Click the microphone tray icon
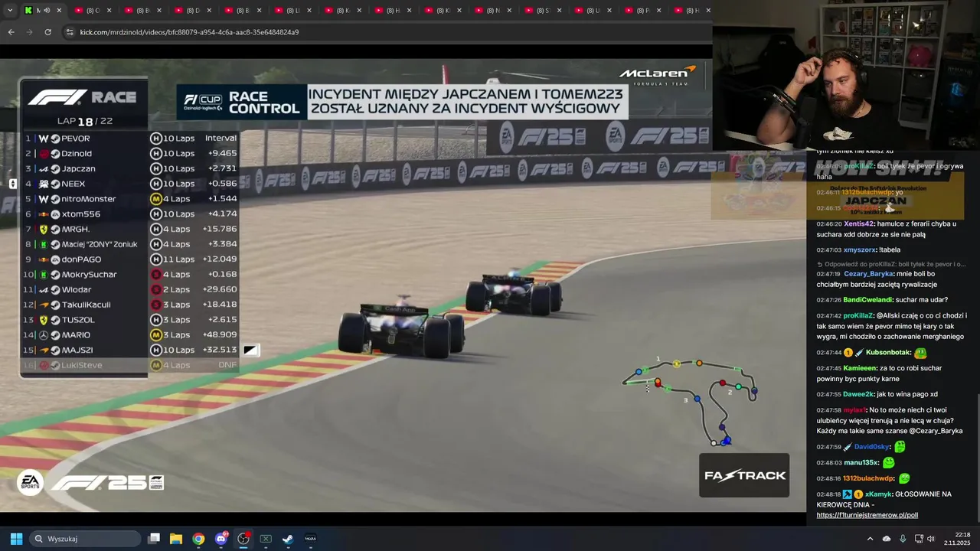Viewport: 980px width, 551px height. coord(903,539)
